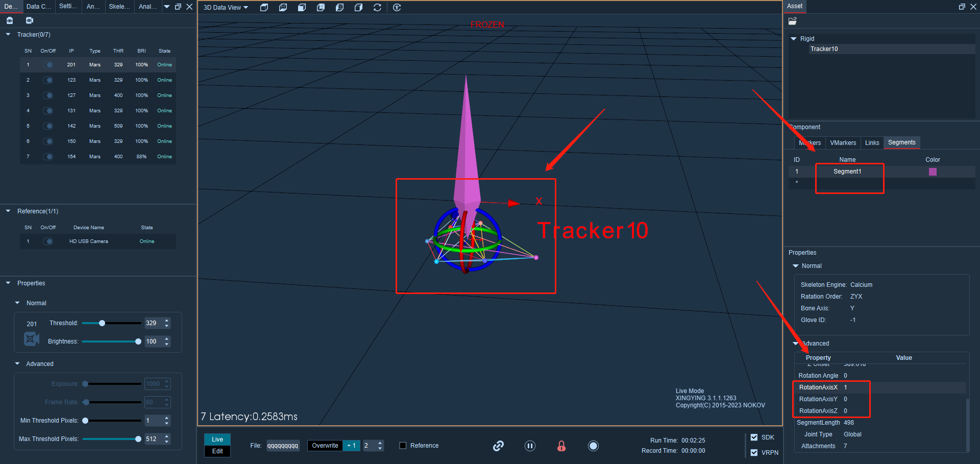Start recording with the round record button
Viewport: 980px width, 464px height.
tap(593, 446)
